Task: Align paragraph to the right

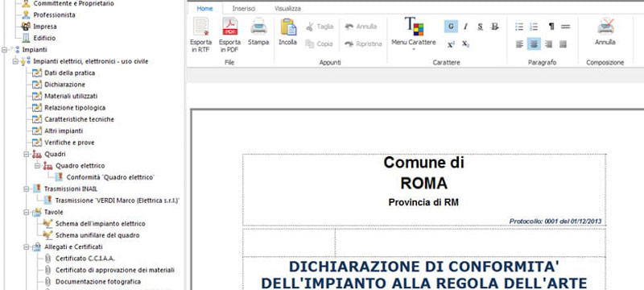Action: click(x=548, y=44)
